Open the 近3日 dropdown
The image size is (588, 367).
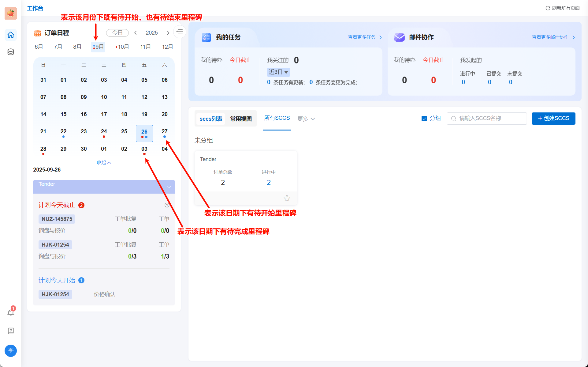pyautogui.click(x=278, y=72)
